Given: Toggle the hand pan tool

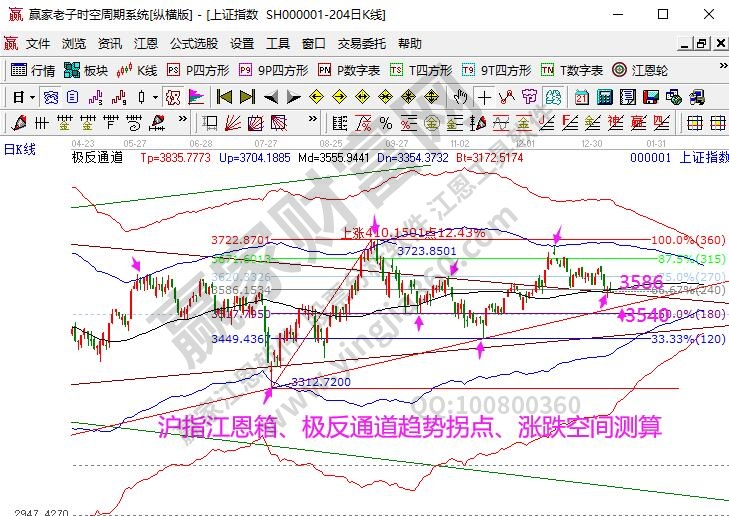Looking at the screenshot, I should (460, 98).
